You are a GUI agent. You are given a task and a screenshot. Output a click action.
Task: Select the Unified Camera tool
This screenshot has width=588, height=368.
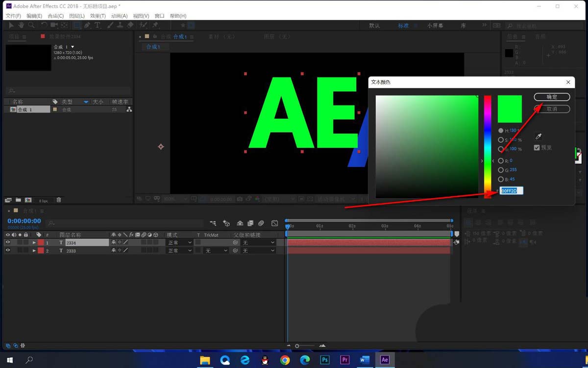point(54,25)
